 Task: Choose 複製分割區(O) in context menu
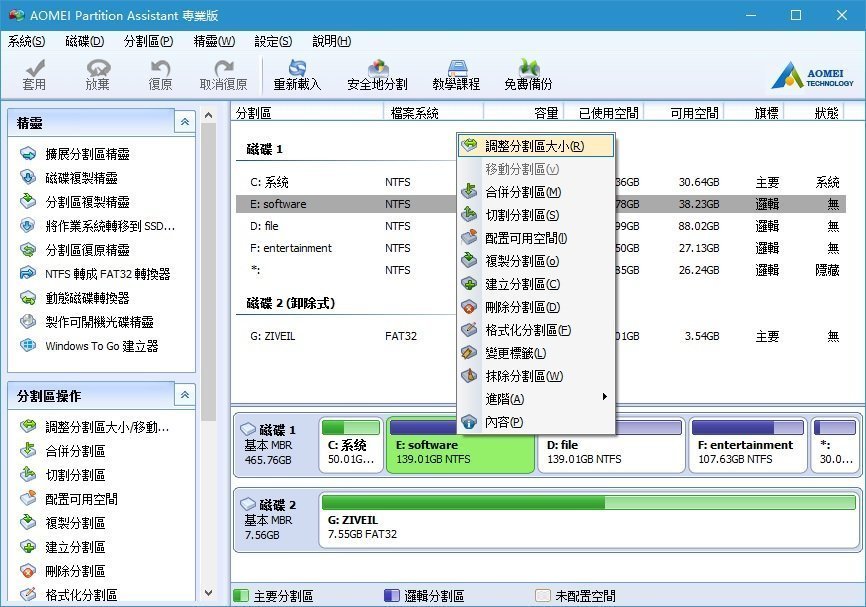pos(536,261)
